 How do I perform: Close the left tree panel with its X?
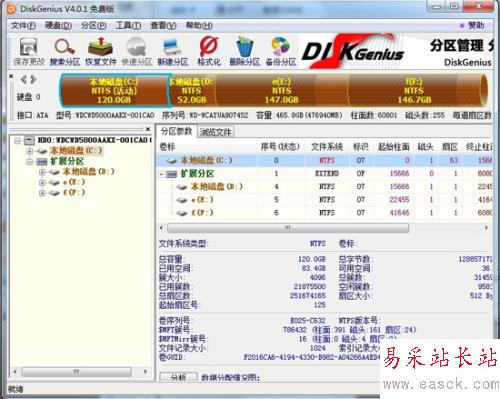pos(148,129)
